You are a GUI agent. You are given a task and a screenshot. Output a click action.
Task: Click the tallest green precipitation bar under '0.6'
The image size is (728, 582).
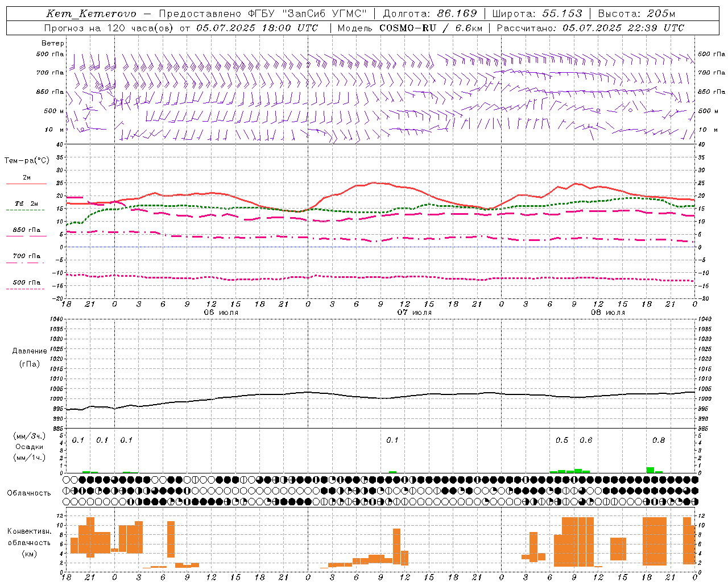578,471
